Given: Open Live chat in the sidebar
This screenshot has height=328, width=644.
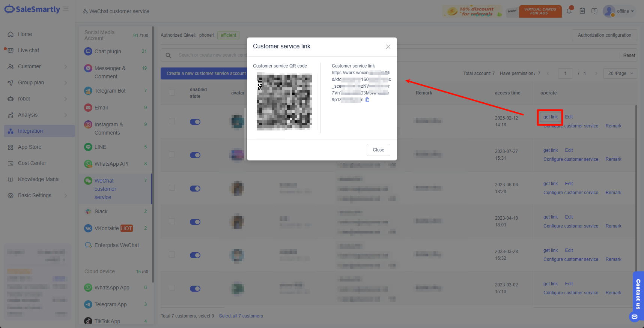Looking at the screenshot, I should 39,50.
